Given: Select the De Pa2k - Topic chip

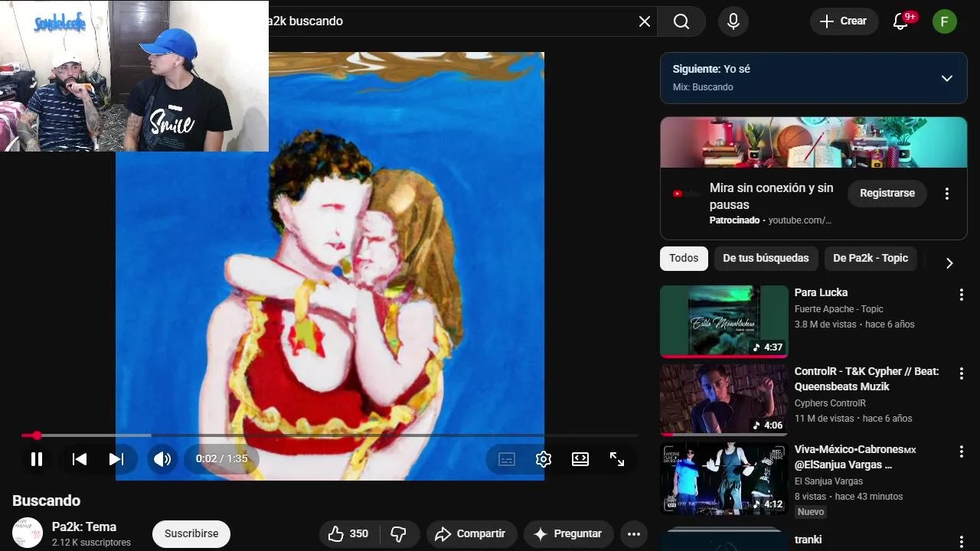Looking at the screenshot, I should (x=871, y=259).
